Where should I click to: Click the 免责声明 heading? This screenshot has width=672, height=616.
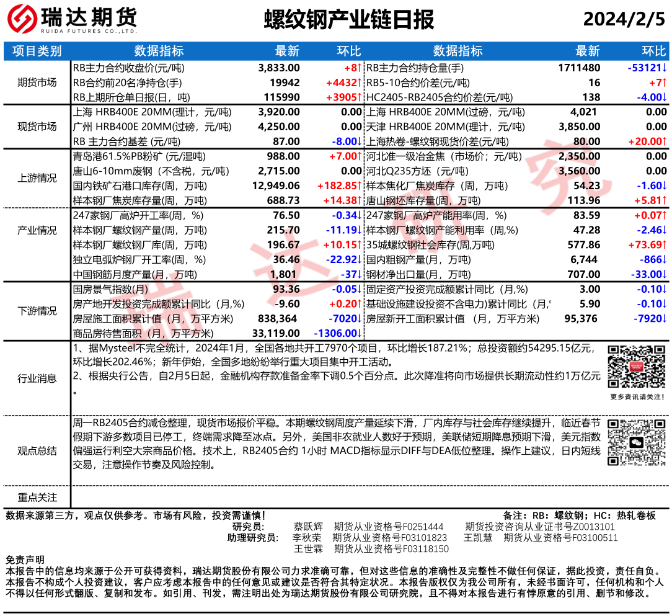coord(25,560)
